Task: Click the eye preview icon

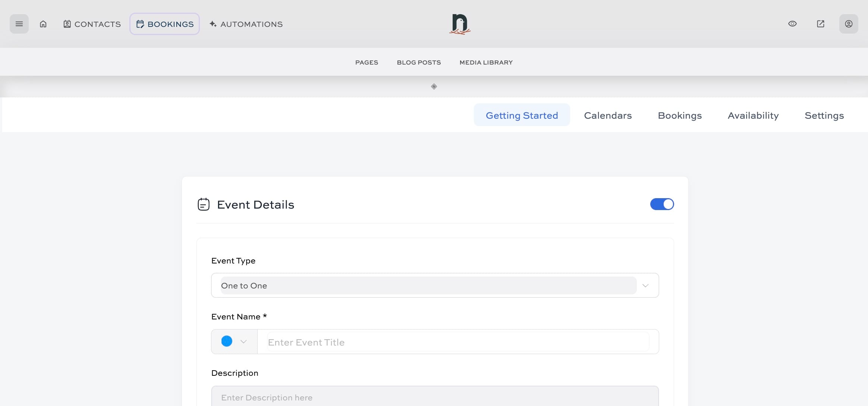Action: coord(792,24)
